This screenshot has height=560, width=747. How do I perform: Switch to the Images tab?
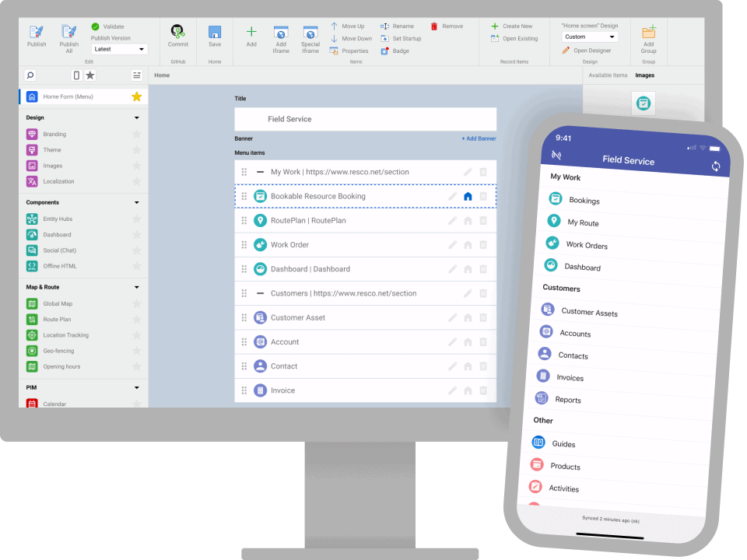click(x=644, y=75)
